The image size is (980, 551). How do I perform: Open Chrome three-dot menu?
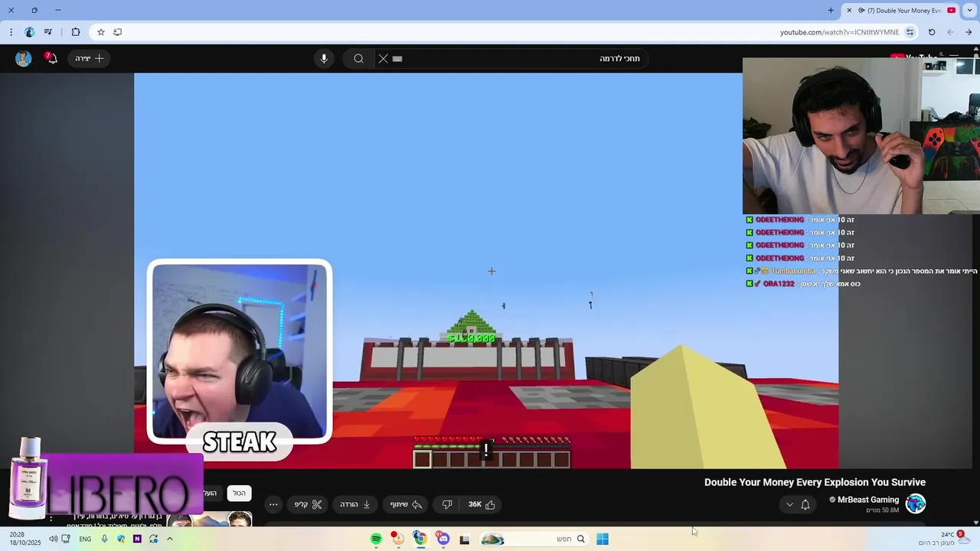click(x=11, y=32)
